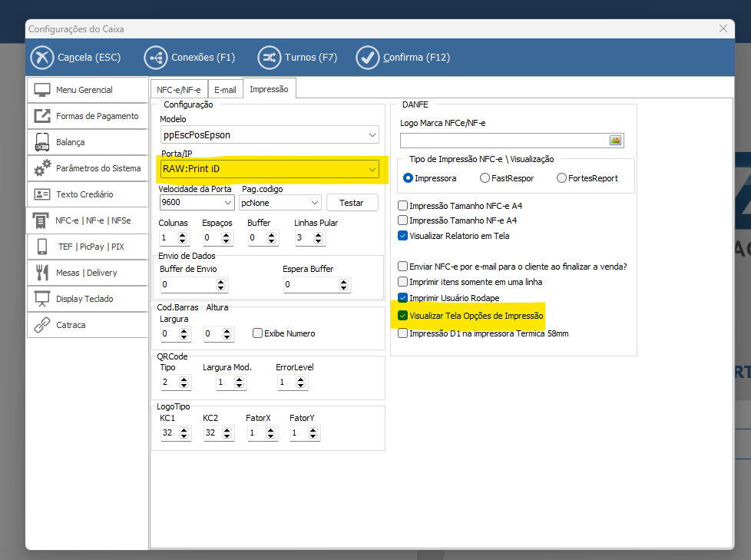The image size is (751, 560).
Task: Adjust the QRCode ErrorLevel spinner
Action: click(x=300, y=383)
